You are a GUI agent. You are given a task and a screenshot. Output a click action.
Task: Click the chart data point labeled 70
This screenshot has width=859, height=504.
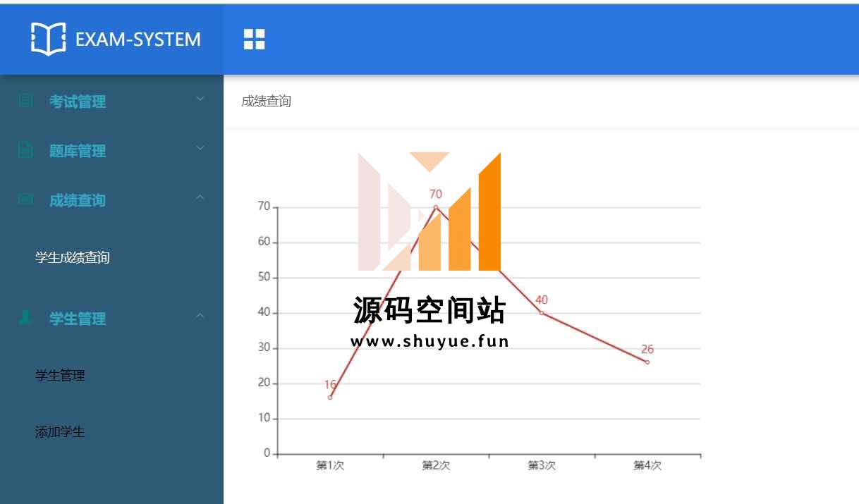tap(436, 207)
